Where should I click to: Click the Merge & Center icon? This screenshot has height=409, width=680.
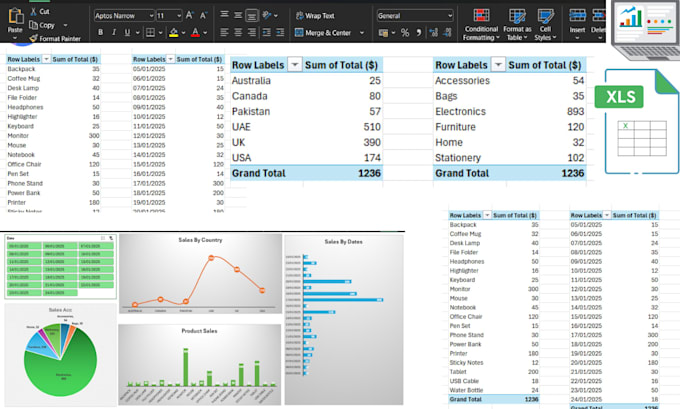tap(299, 33)
